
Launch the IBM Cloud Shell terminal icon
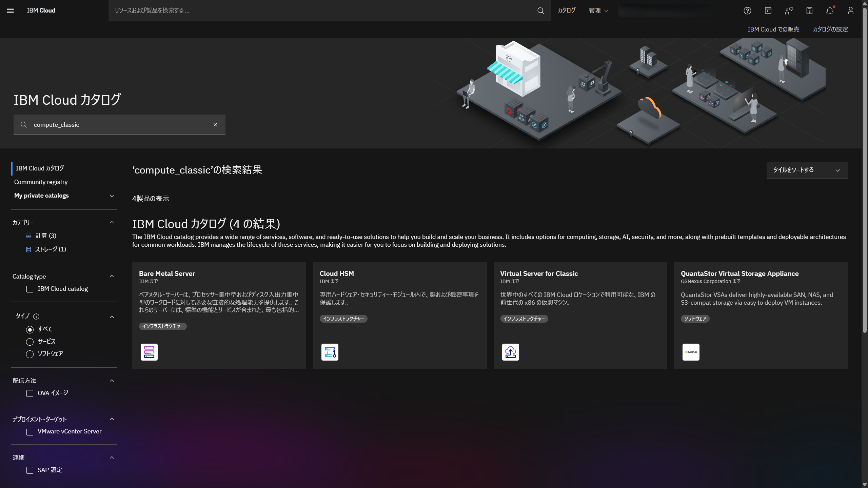coord(768,11)
